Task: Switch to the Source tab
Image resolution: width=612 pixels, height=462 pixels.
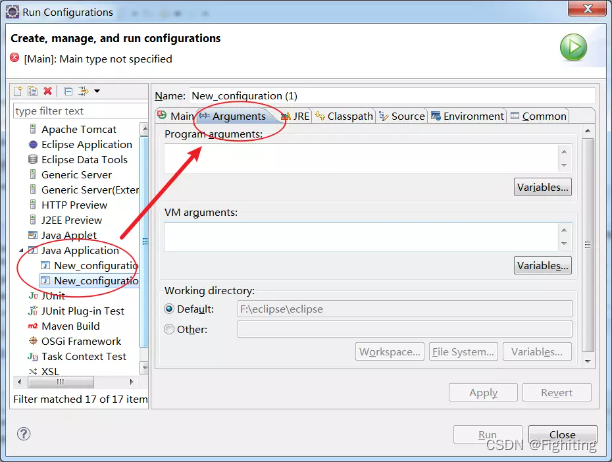Action: click(x=402, y=116)
